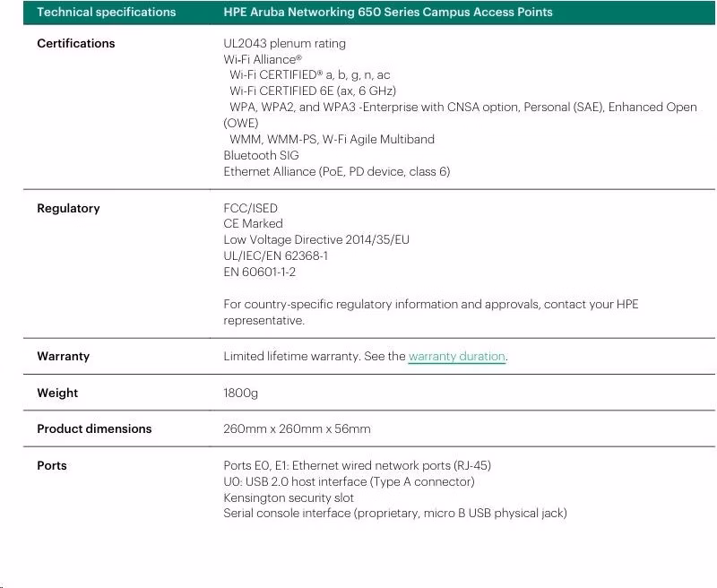Click the 'For country-specific regulatory information' sentence

pos(431,312)
